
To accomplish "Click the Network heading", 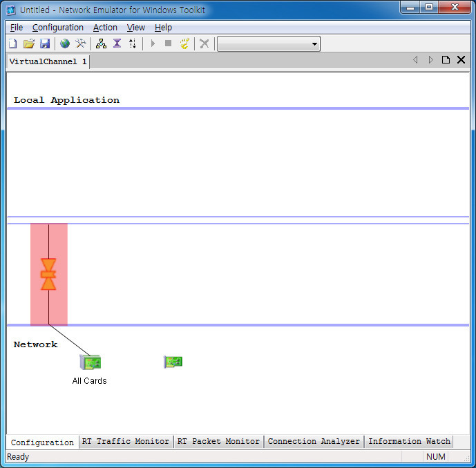I will point(35,344).
